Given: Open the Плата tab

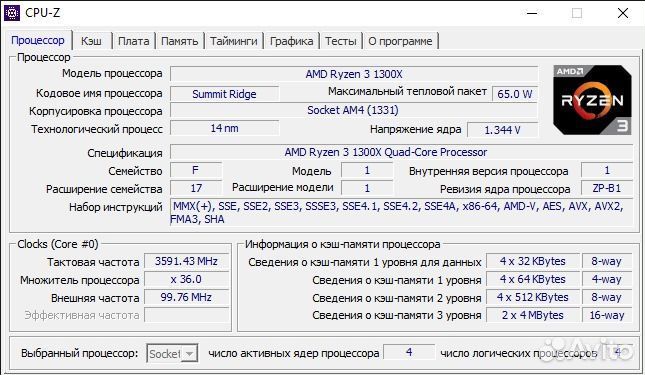Looking at the screenshot, I should click(134, 41).
